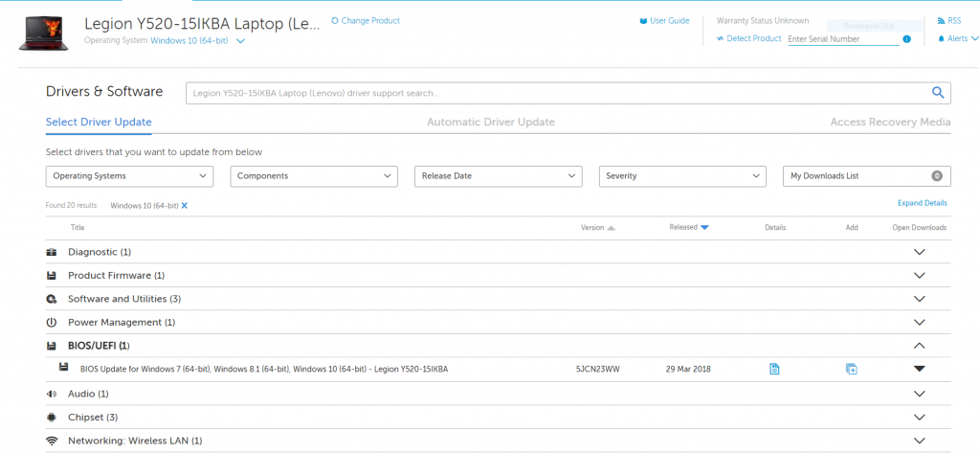Click the Audio speaker icon
The width and height of the screenshot is (980, 454).
[x=52, y=394]
